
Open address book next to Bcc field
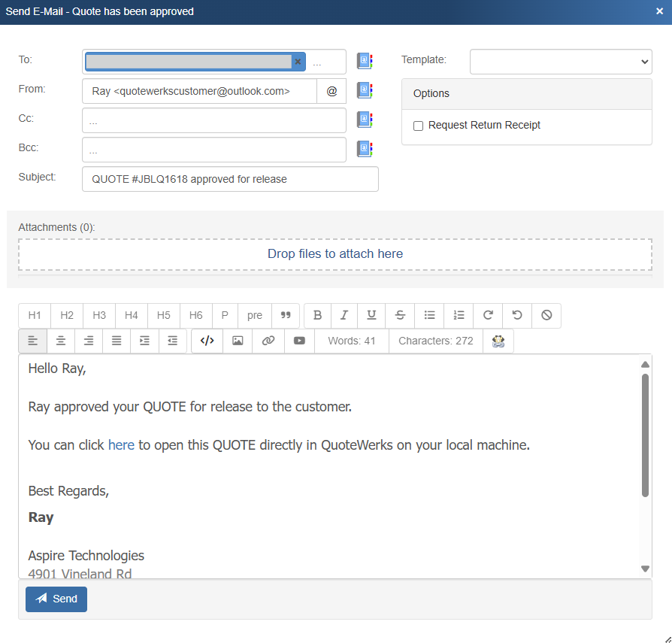365,150
